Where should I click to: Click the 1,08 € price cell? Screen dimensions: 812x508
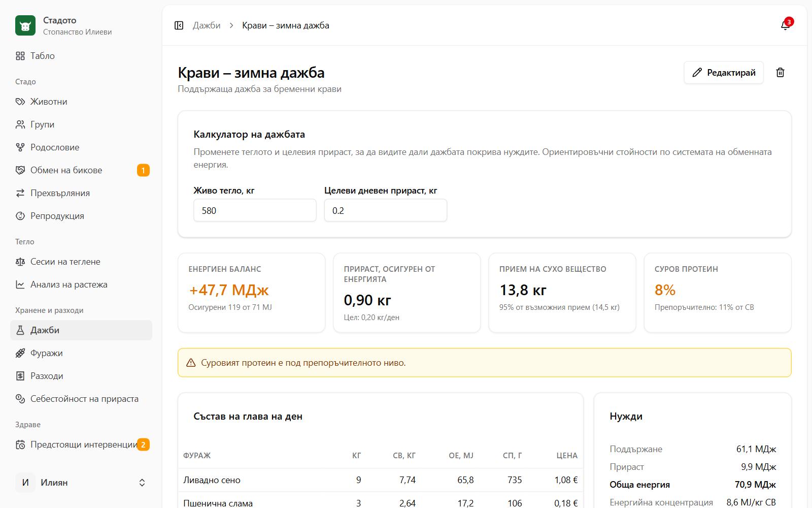[566, 480]
